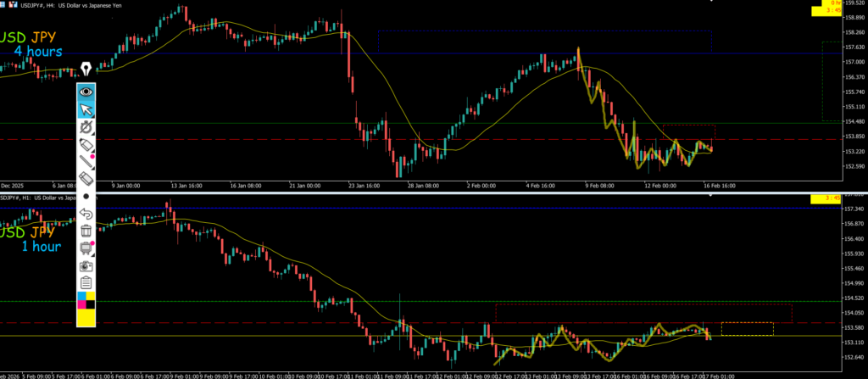Toggle drawing visibility with the eye icon
The width and height of the screenshot is (868, 379).
pyautogui.click(x=86, y=91)
